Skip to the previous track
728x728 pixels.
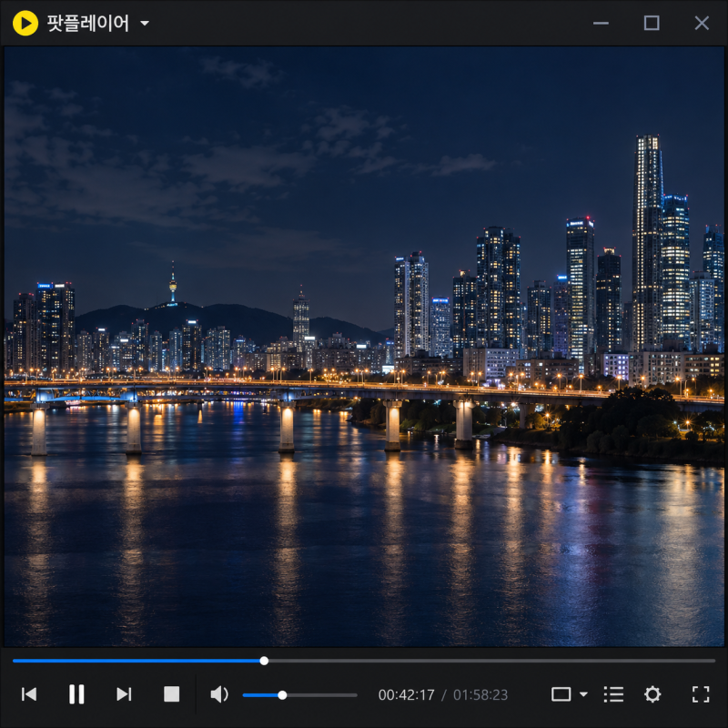(x=29, y=694)
